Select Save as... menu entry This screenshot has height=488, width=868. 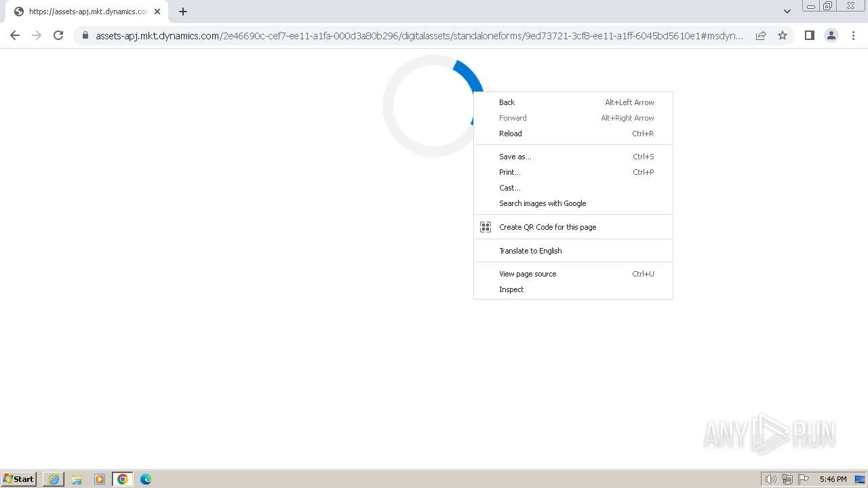point(573,157)
